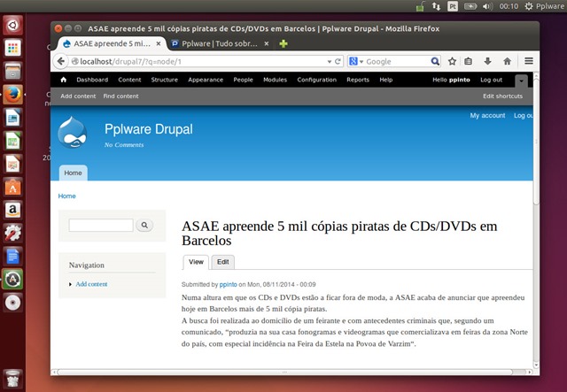
Task: Open Software Updater in the launcher
Action: [13, 280]
